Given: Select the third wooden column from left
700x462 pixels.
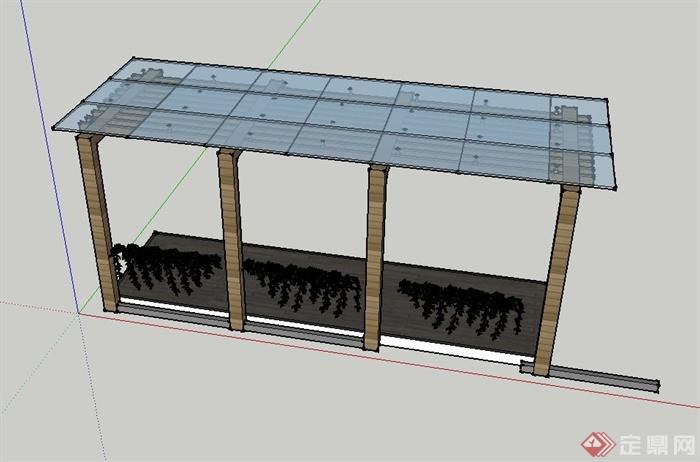Looking at the screenshot, I should (375, 258).
